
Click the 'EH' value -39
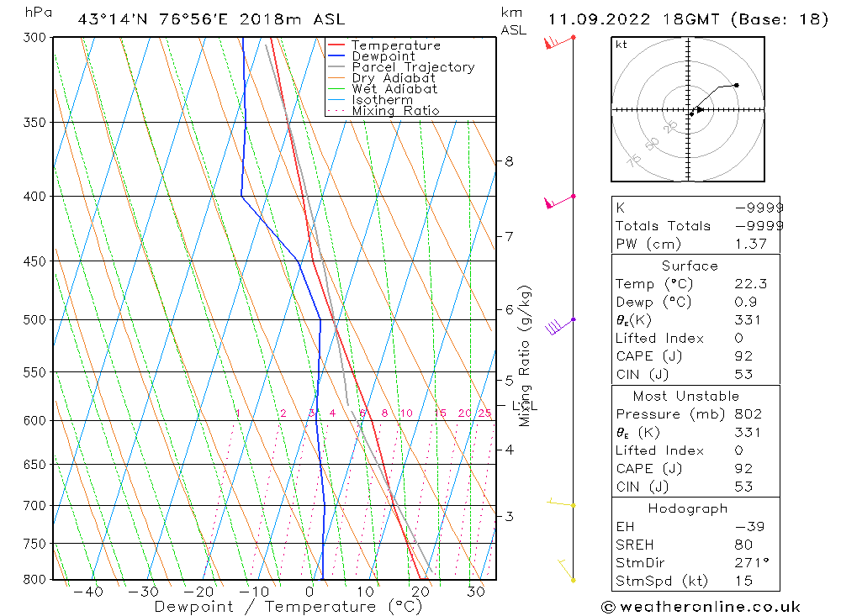[750, 527]
